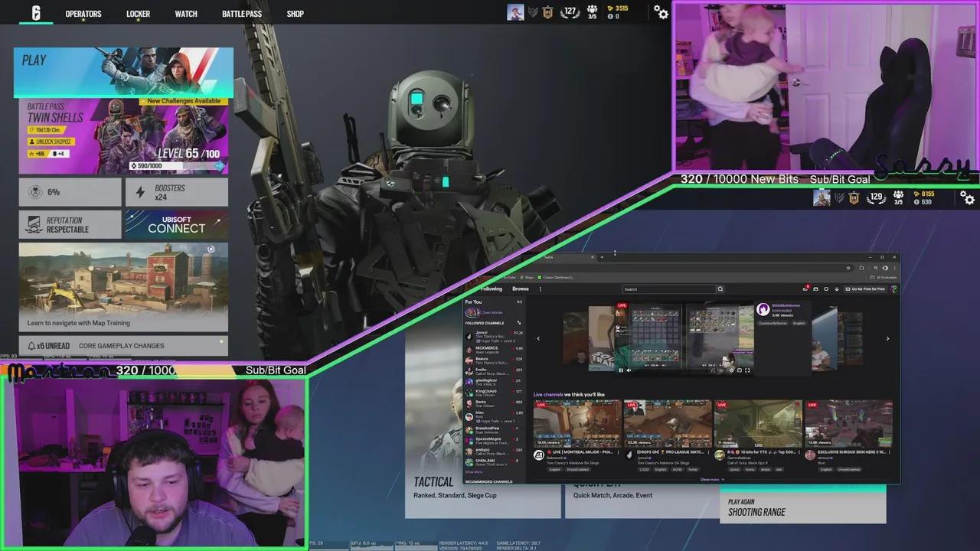Open Creator Dashboard bookmark in Chrome
The width and height of the screenshot is (980, 551).
[x=555, y=277]
